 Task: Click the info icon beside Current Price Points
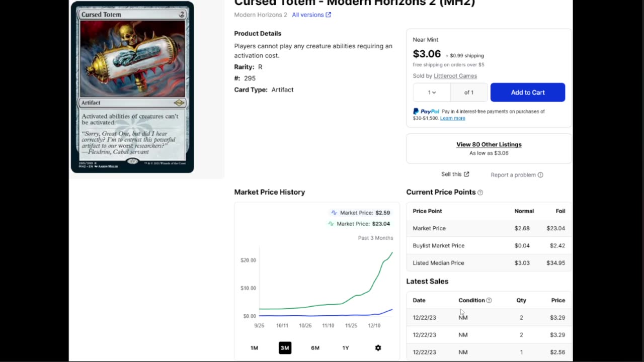tap(480, 193)
